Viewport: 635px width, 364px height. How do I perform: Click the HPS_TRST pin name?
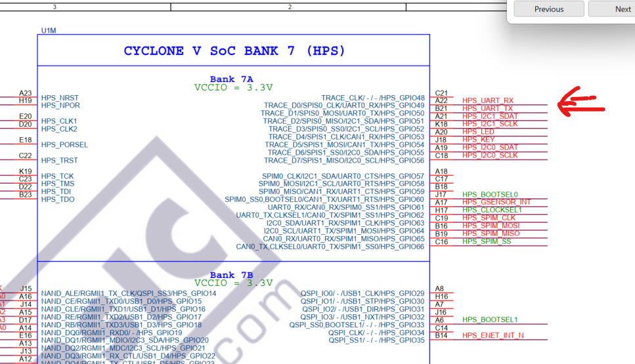(x=60, y=161)
